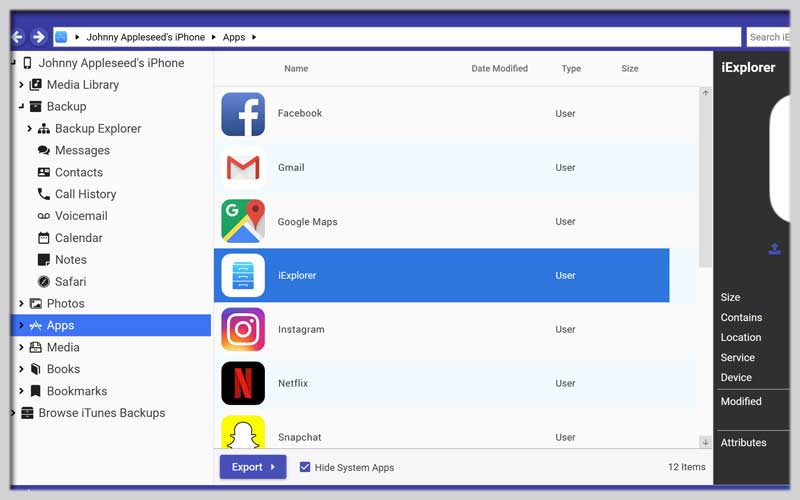The image size is (800, 500).
Task: Click Johnny Appleseed's iPhone in breadcrumb
Action: 145,37
